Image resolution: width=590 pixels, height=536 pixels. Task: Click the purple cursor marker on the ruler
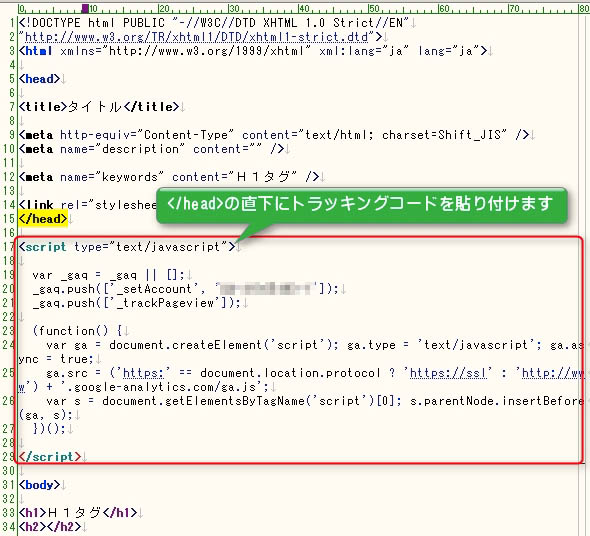(85, 8)
